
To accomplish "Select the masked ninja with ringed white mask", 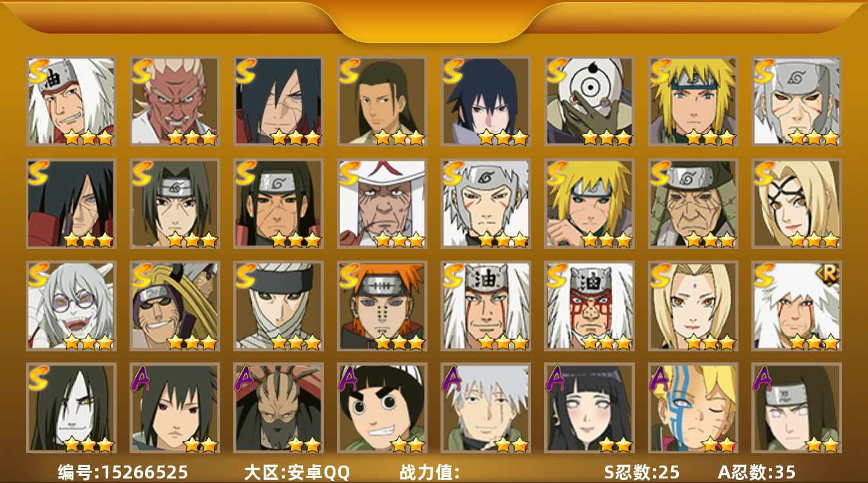I will click(x=589, y=101).
